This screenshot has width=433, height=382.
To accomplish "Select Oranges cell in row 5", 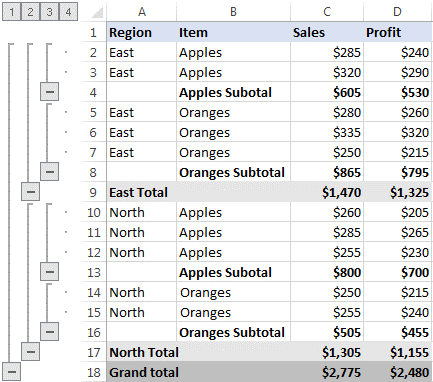I will click(x=233, y=112).
